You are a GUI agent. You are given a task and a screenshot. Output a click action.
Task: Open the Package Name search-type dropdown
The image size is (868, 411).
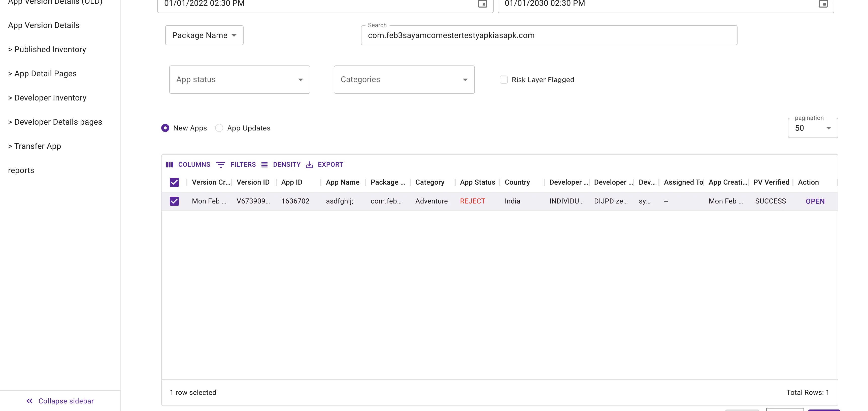[204, 35]
